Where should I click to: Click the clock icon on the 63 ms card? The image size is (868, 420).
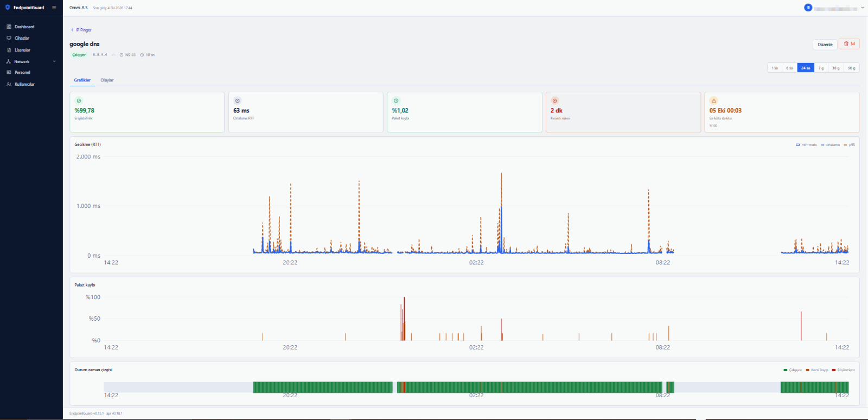coord(238,101)
